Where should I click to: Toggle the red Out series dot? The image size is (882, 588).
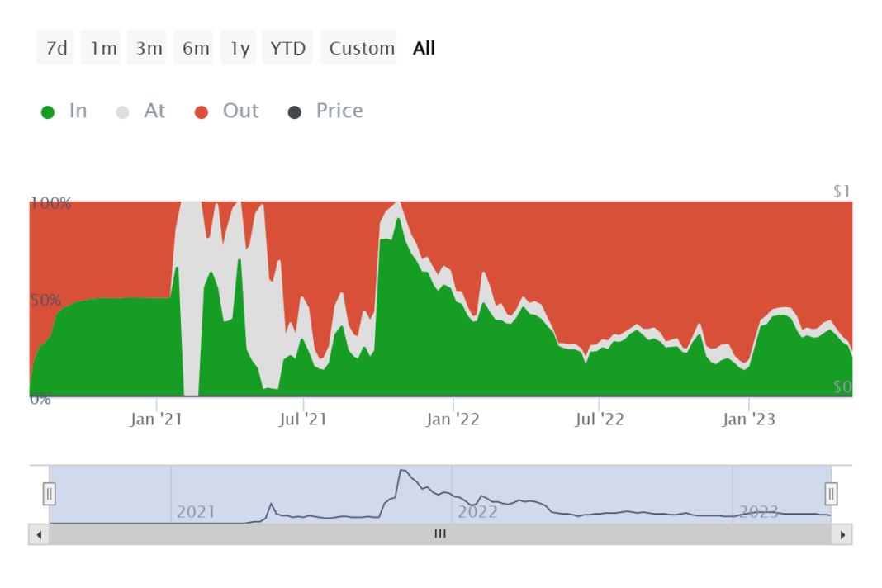202,112
